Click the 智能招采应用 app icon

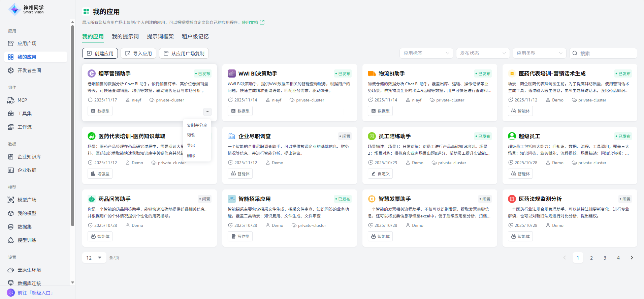click(232, 199)
